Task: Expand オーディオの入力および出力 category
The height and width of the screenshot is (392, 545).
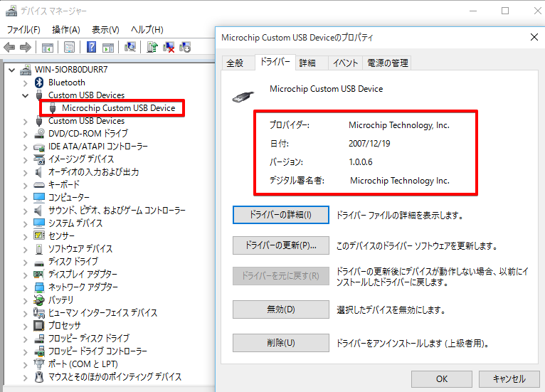Action: click(25, 172)
